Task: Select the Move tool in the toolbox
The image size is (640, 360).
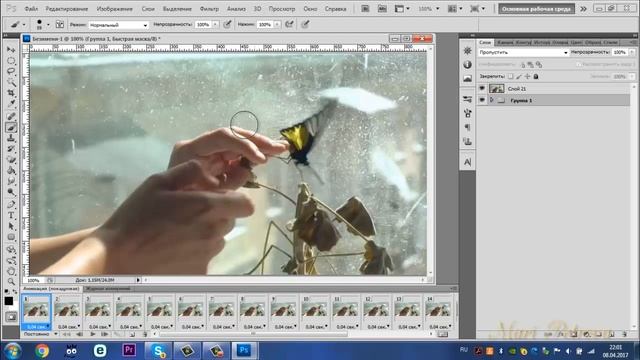Action: coord(11,49)
